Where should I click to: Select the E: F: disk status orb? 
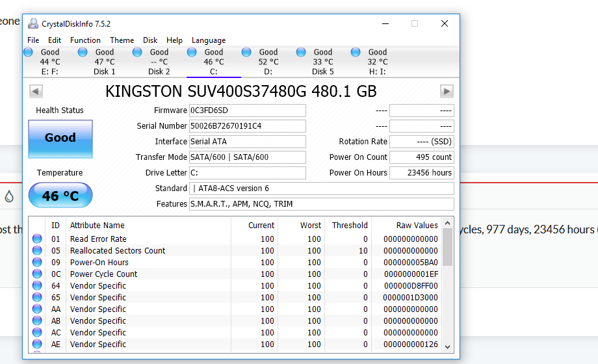(x=28, y=52)
